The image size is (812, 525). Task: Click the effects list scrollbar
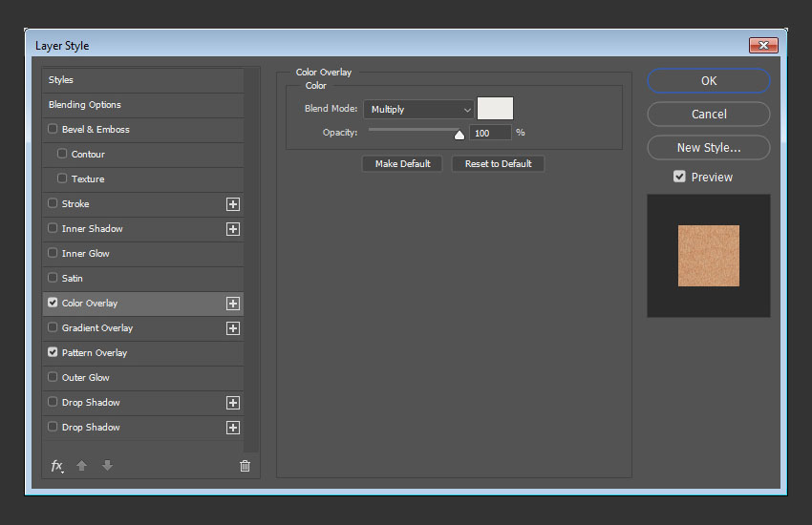pos(251,261)
